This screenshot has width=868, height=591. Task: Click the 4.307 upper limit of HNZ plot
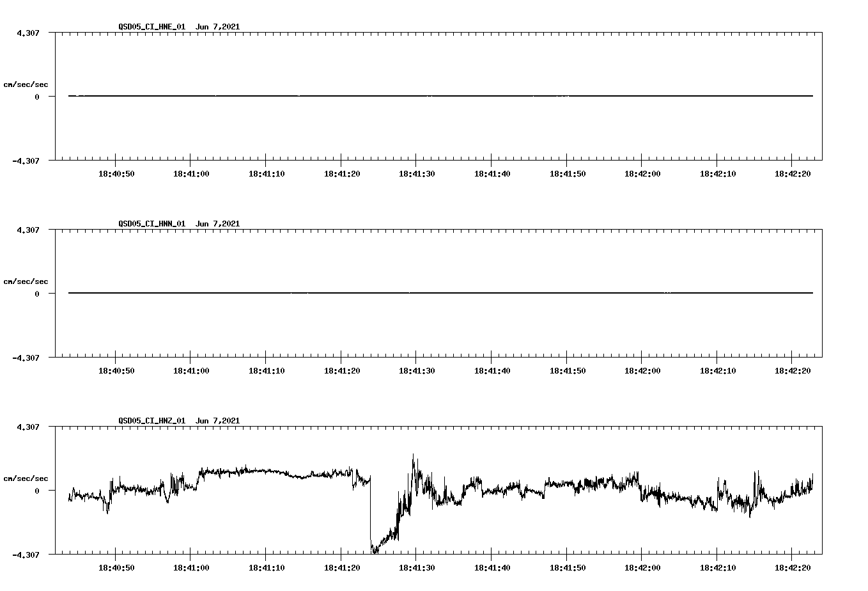pyautogui.click(x=28, y=427)
